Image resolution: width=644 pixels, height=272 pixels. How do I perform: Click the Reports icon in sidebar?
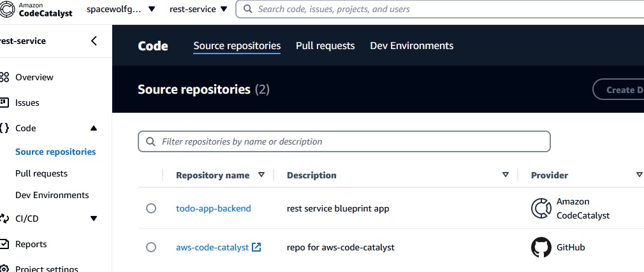click(x=4, y=244)
